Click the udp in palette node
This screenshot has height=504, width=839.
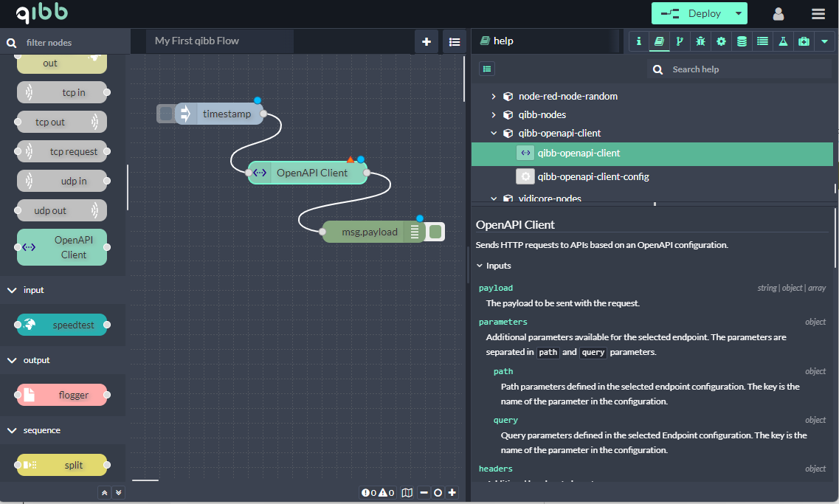coord(61,181)
